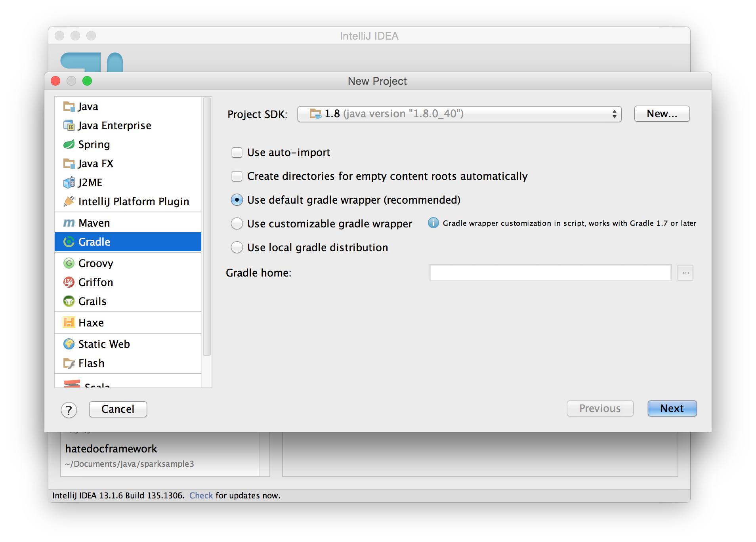Select Java Enterprise from project list
This screenshot has height=542, width=756.
115,125
